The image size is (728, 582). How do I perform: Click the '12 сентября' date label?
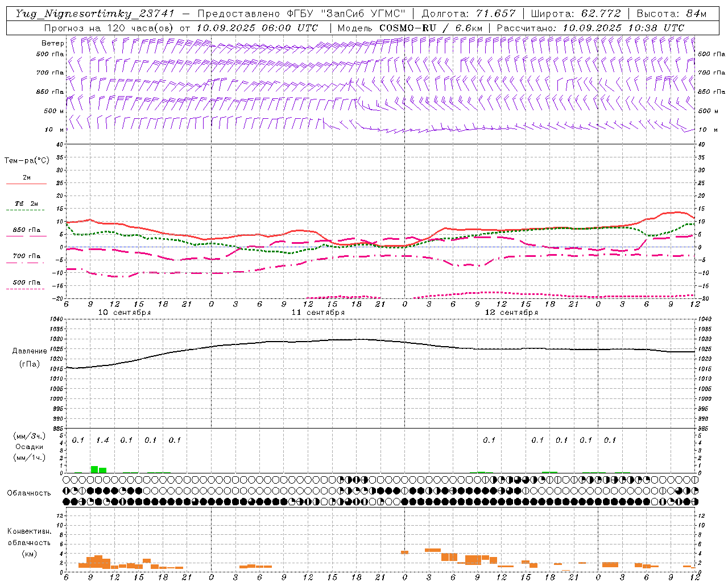[x=511, y=313]
